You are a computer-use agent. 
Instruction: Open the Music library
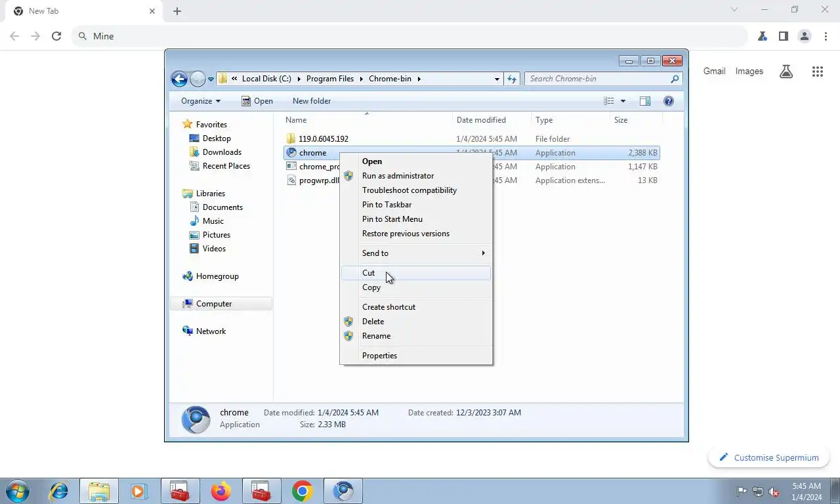[x=213, y=221]
